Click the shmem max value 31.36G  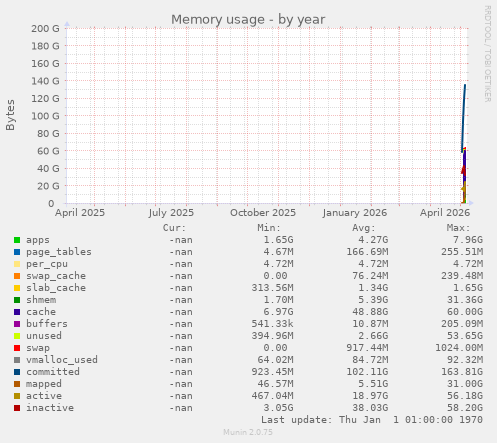(x=465, y=300)
